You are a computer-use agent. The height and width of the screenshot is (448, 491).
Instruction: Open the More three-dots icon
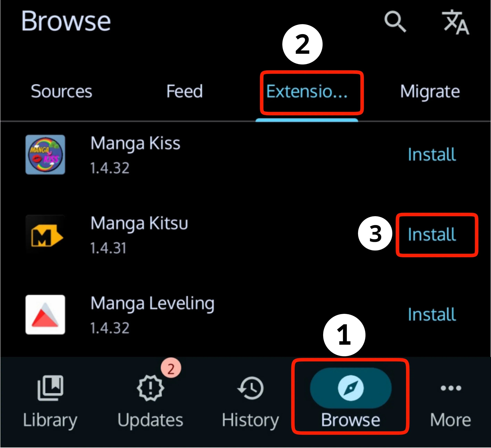pos(451,388)
